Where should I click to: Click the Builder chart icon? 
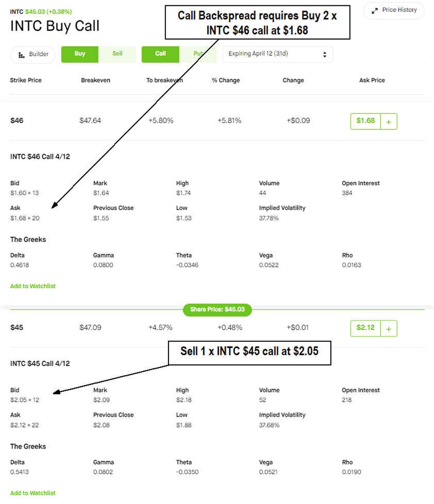[x=21, y=55]
